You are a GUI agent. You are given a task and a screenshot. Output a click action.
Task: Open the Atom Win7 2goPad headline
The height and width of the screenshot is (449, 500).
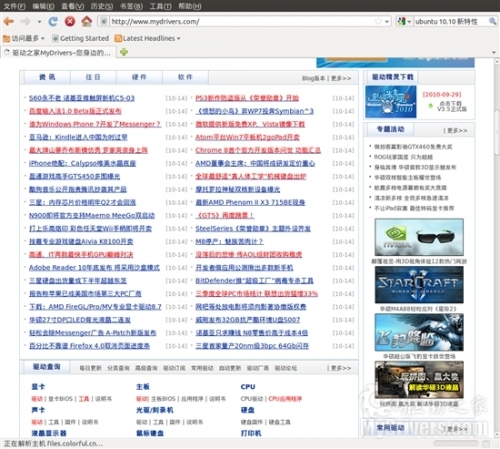pyautogui.click(x=247, y=137)
